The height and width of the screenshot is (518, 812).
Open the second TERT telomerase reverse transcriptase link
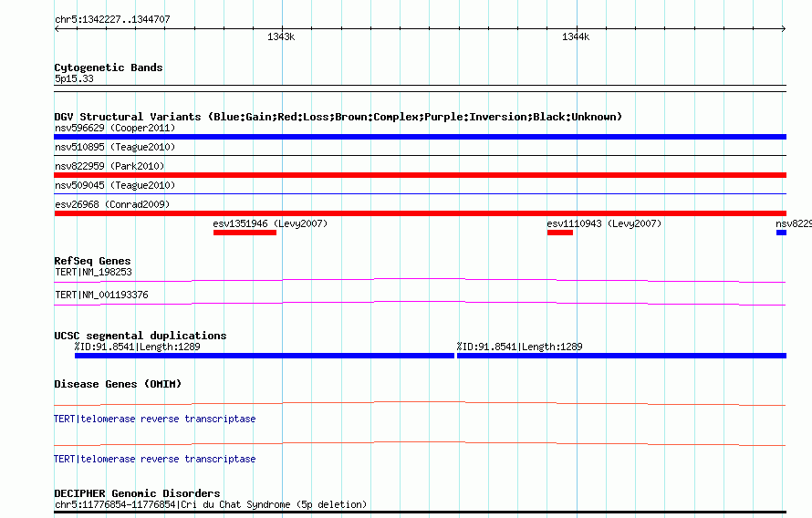tap(155, 459)
